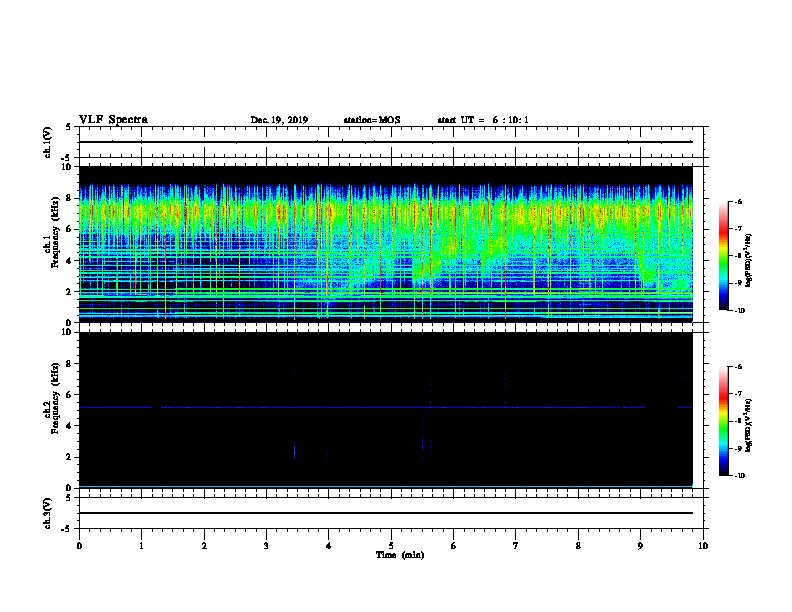Select the date label "Dec. 19, 2019"

coord(279,120)
